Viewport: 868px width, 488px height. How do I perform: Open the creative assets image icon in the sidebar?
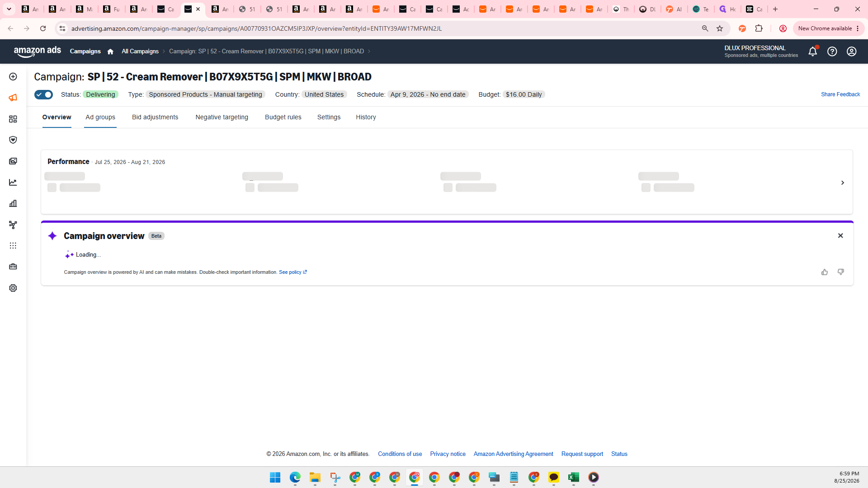[x=13, y=161]
